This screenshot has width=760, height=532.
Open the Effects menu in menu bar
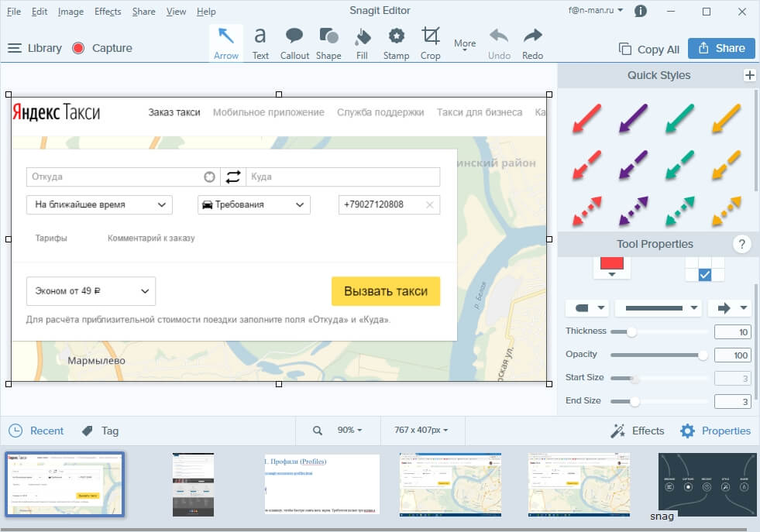tap(108, 12)
